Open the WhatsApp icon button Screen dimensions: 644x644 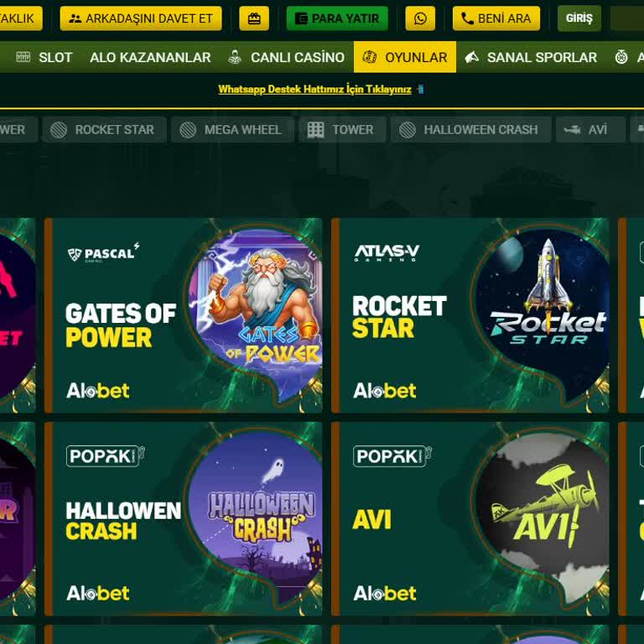(420, 18)
